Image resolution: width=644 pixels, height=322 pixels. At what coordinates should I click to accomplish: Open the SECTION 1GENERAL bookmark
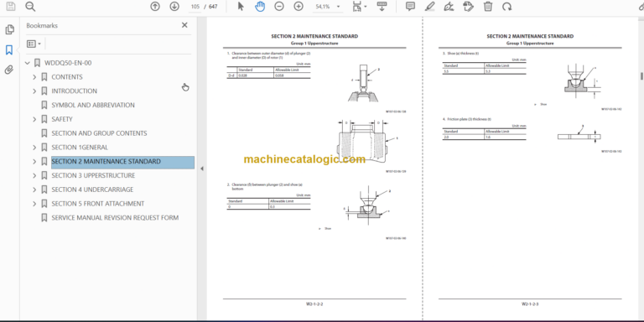(80, 147)
